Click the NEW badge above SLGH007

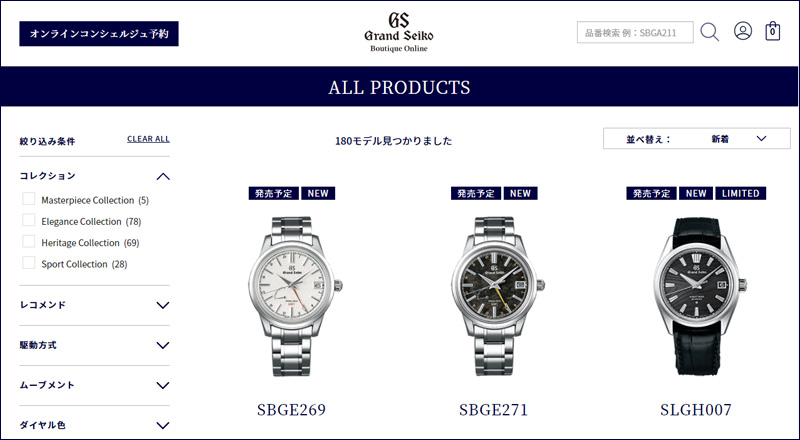(x=696, y=193)
